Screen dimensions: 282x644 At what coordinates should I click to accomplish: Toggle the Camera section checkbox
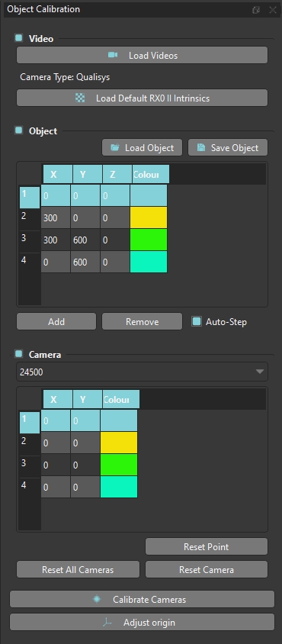point(19,353)
